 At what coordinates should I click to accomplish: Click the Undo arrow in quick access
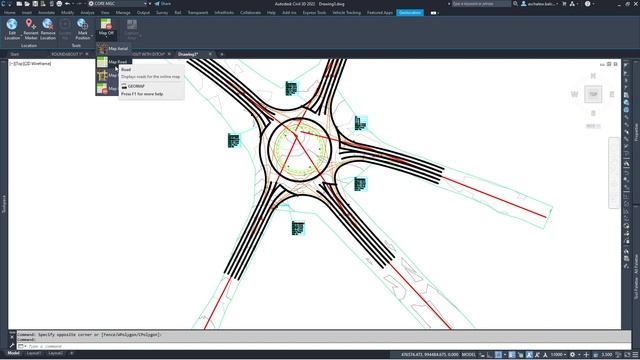click(67, 4)
